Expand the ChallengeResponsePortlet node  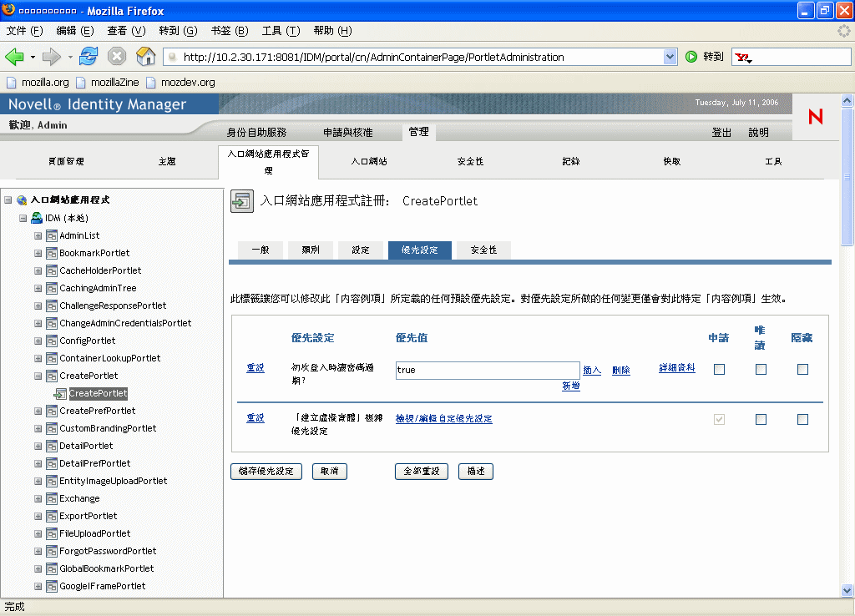coord(38,305)
